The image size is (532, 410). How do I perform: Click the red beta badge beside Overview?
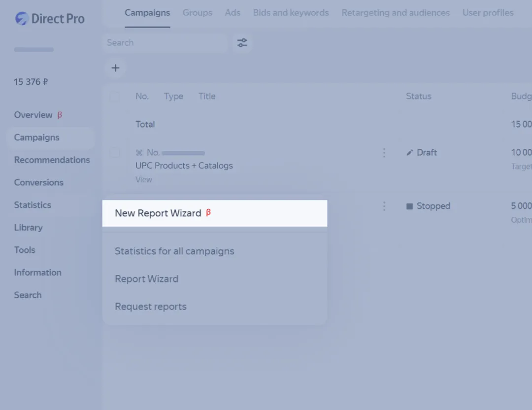click(x=60, y=115)
